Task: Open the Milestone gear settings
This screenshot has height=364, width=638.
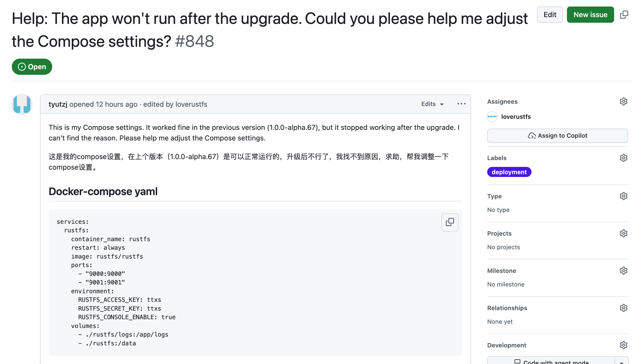Action: [623, 271]
